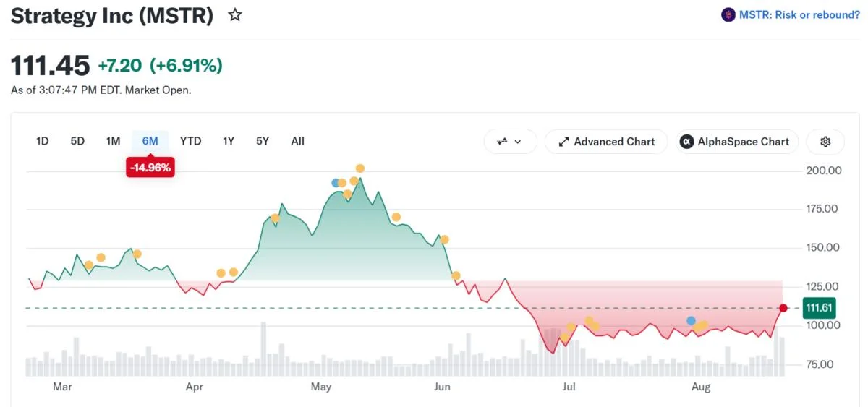The height and width of the screenshot is (407, 868).
Task: Select the 1D time range
Action: coord(42,141)
